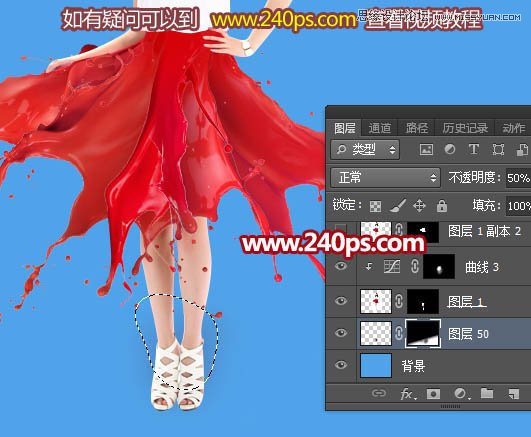Open the 类型 filter dropdown
This screenshot has height=437, width=531.
coord(365,150)
